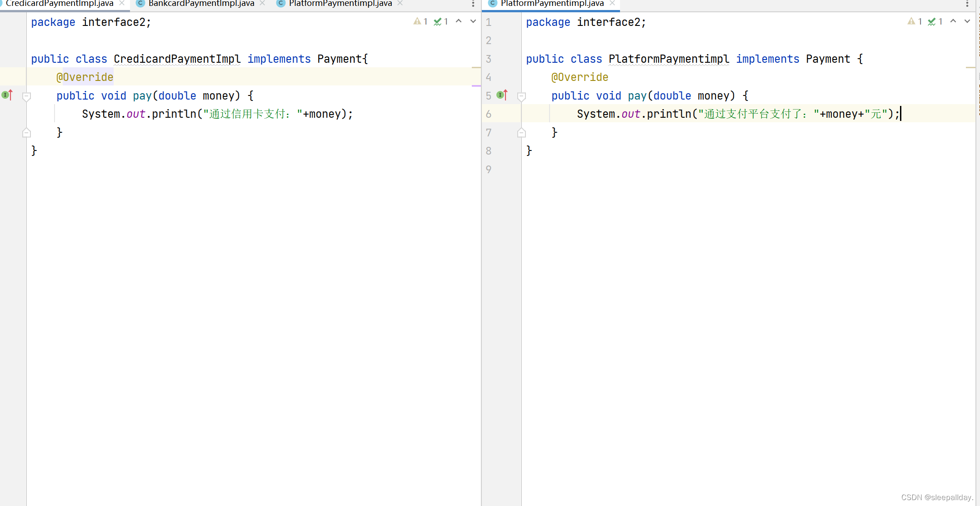
Task: Open the right tab group's more-options menu
Action: [x=967, y=4]
